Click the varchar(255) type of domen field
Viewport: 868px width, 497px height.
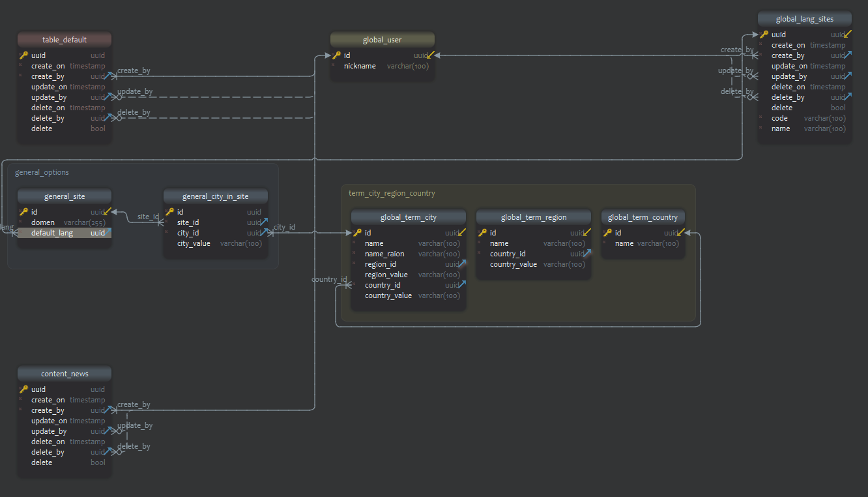click(x=85, y=222)
